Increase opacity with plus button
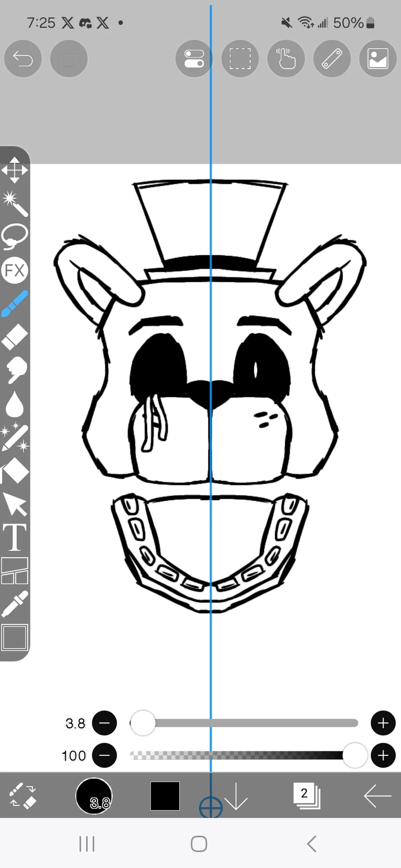Screen dimensions: 401x868 point(383,755)
